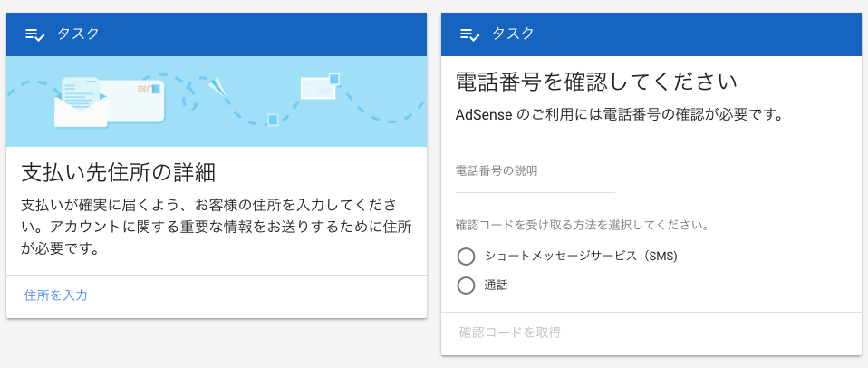The image size is (868, 368).
Task: Click the 確認コードを取得 button
Action: (x=510, y=333)
